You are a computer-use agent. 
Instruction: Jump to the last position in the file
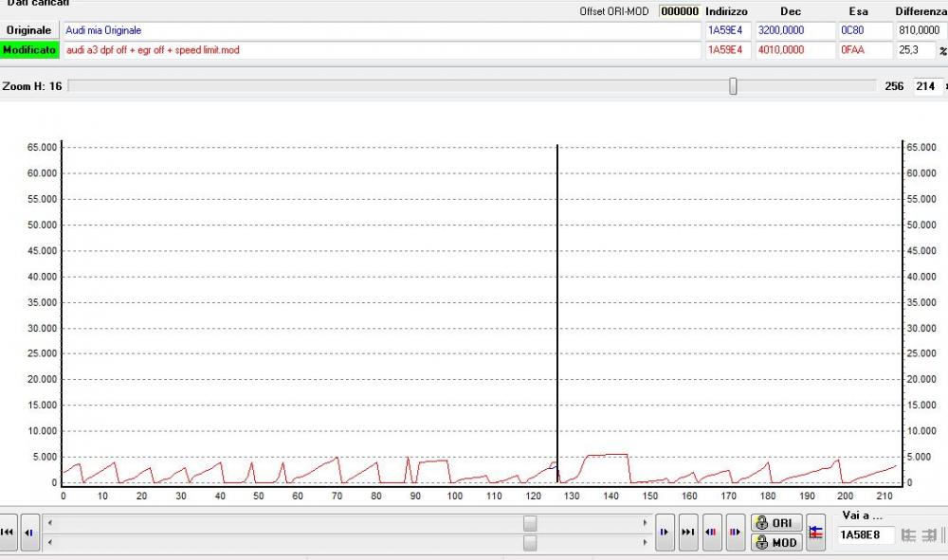click(x=688, y=533)
